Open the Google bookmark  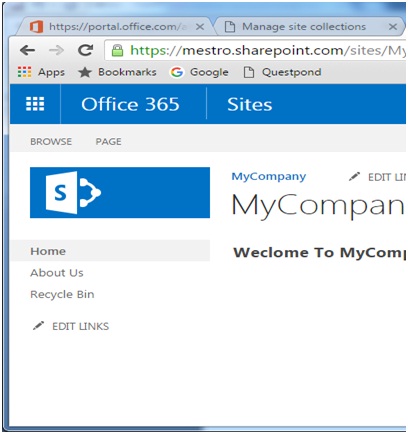[x=199, y=72]
